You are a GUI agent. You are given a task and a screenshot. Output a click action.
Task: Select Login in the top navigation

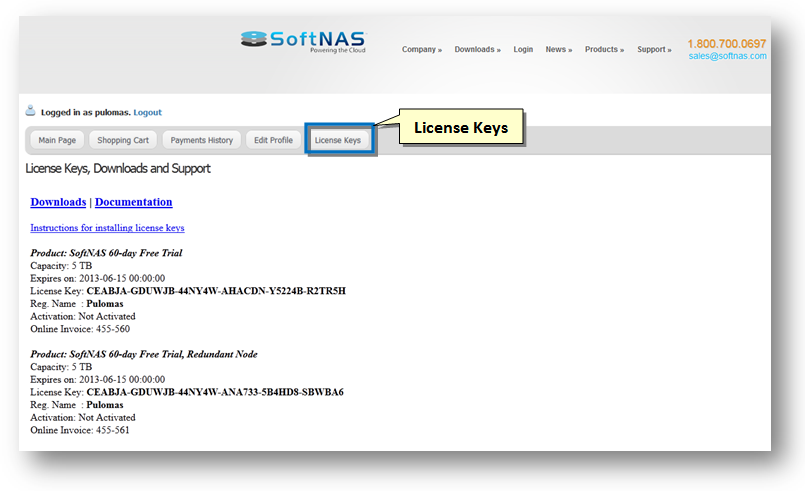pos(523,49)
